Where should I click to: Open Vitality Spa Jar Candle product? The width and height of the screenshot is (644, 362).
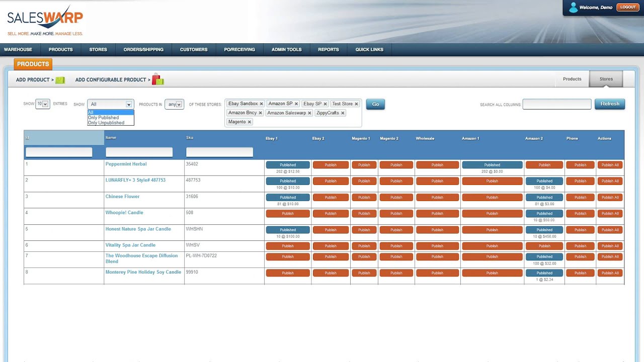point(131,245)
